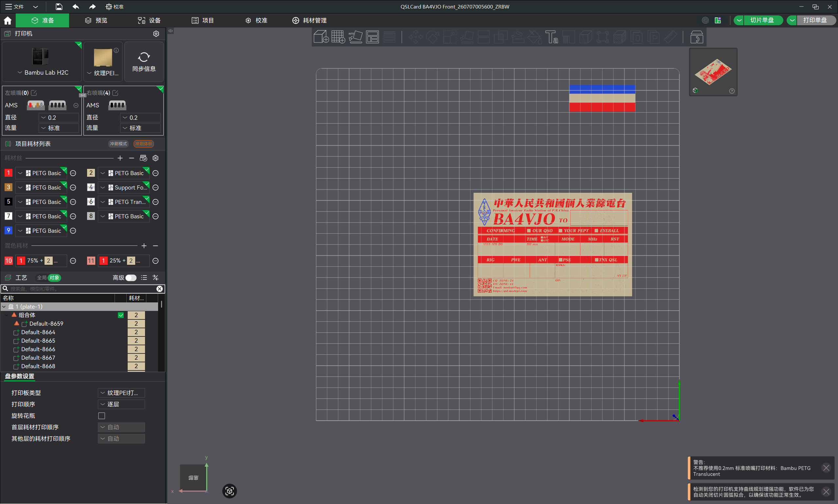Click the brown filament 3 color swatch

point(9,187)
